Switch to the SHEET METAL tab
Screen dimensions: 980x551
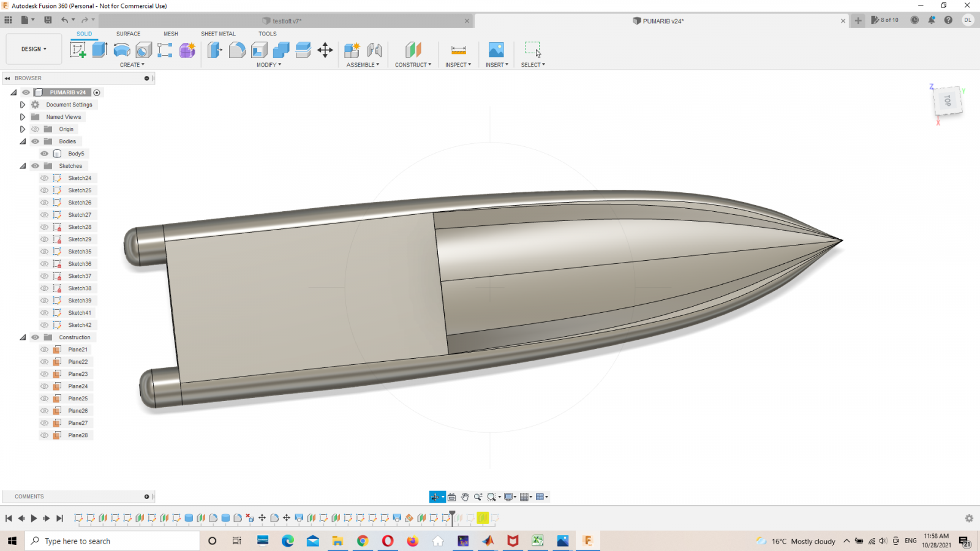(x=218, y=34)
